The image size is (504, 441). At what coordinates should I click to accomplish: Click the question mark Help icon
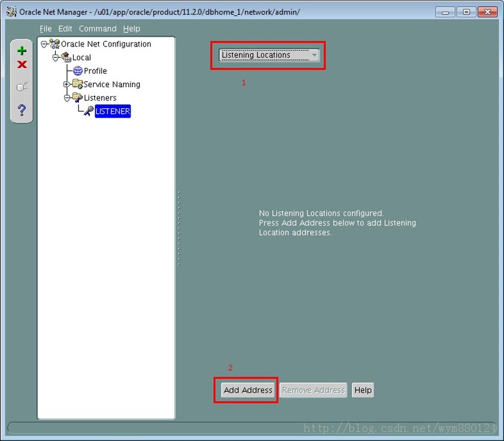pyautogui.click(x=22, y=110)
